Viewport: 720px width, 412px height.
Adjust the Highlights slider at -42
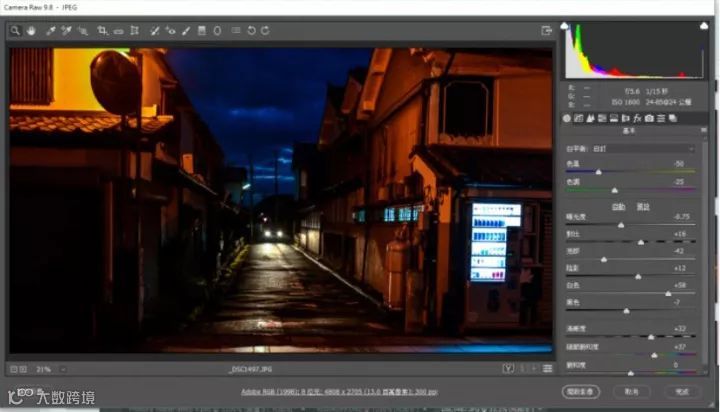(604, 260)
